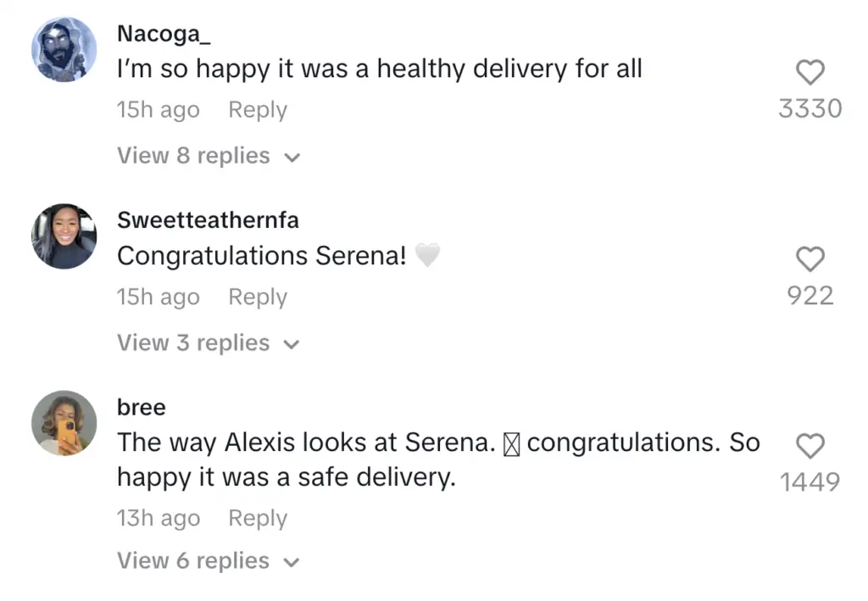This screenshot has height=601, width=868.
Task: Open Nacoga_'s profile picture
Action: pos(64,49)
